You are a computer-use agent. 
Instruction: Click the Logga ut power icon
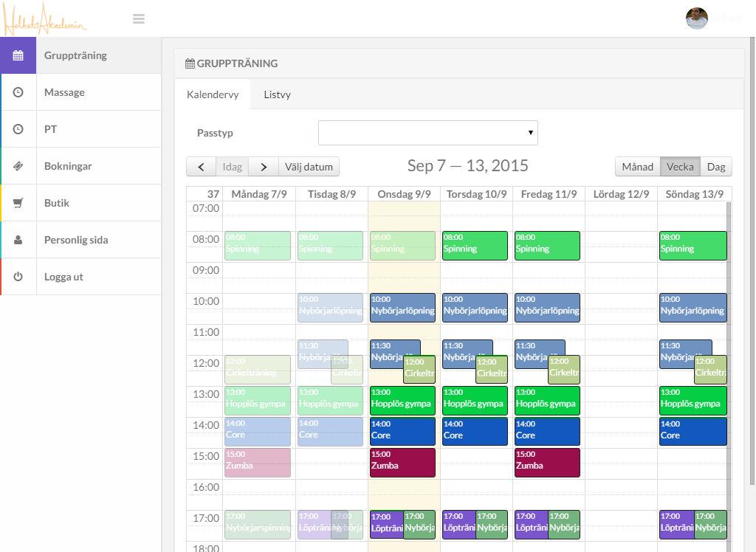point(18,277)
